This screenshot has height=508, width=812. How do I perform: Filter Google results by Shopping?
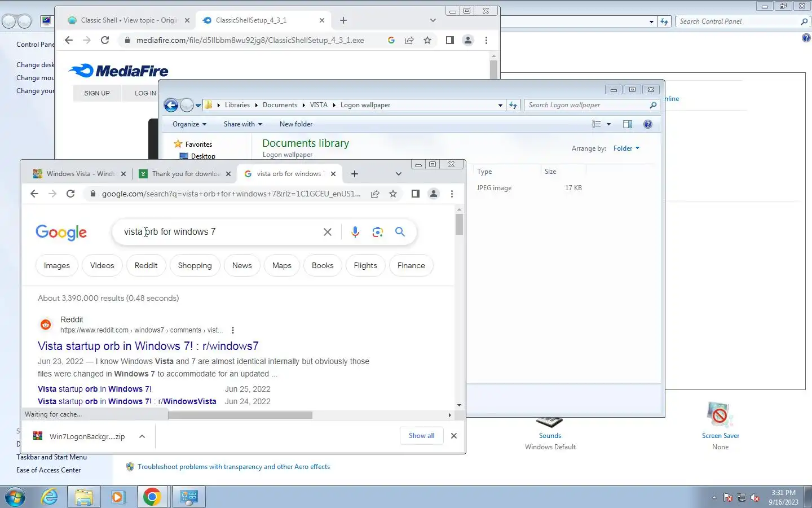coord(195,265)
